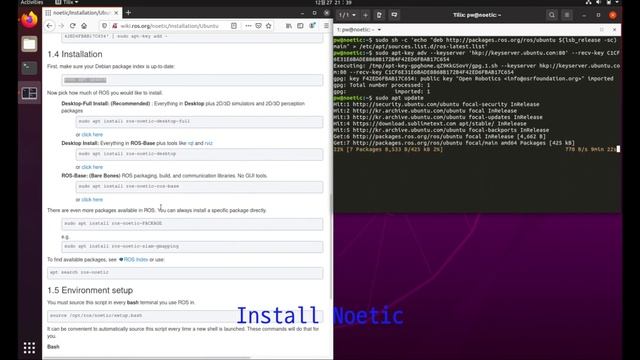Viewport: 640px width, 360px height.
Task: Click sudo apt install ros-noetic-desktop command
Action: (199, 154)
